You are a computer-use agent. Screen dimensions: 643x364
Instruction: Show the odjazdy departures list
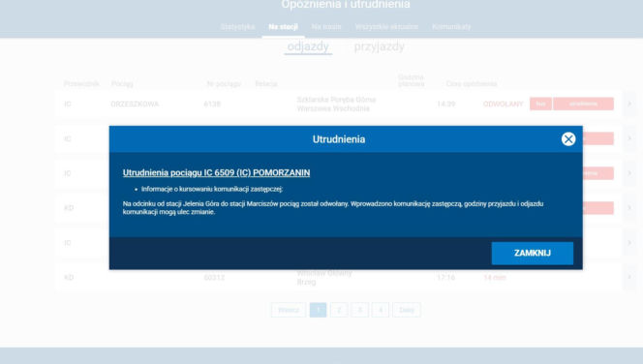point(308,46)
